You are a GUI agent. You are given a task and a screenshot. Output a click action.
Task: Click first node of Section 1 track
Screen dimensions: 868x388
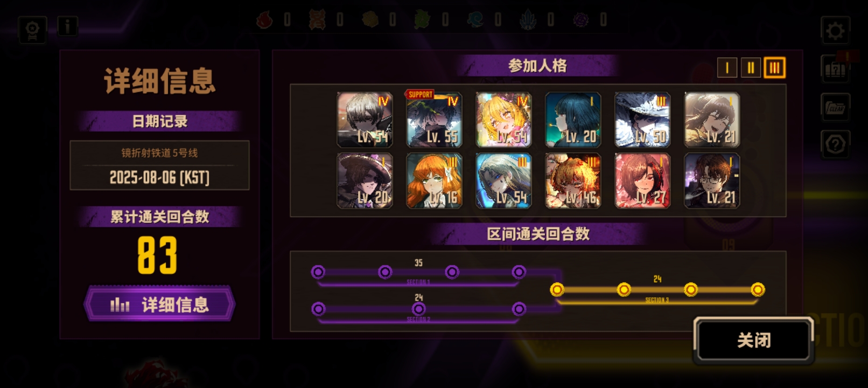[318, 272]
